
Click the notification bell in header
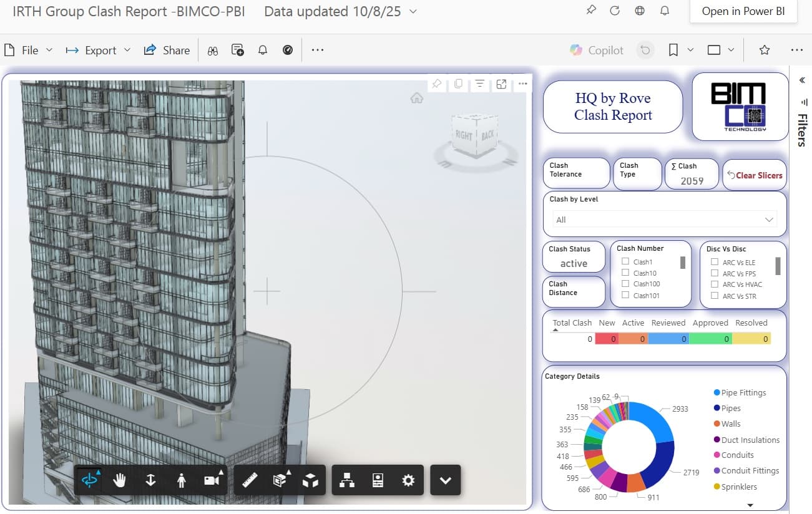pyautogui.click(x=665, y=11)
